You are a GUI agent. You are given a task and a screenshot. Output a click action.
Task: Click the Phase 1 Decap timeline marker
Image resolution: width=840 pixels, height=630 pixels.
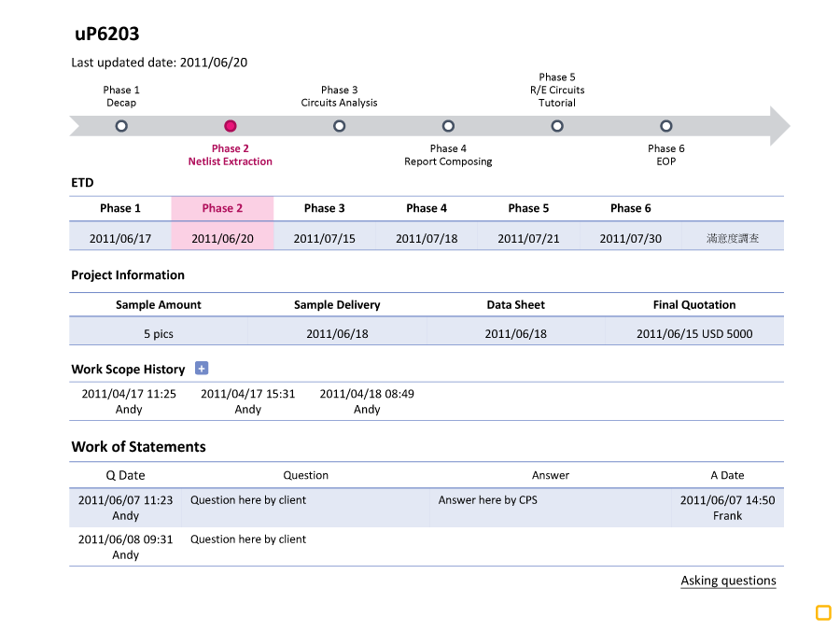click(121, 126)
